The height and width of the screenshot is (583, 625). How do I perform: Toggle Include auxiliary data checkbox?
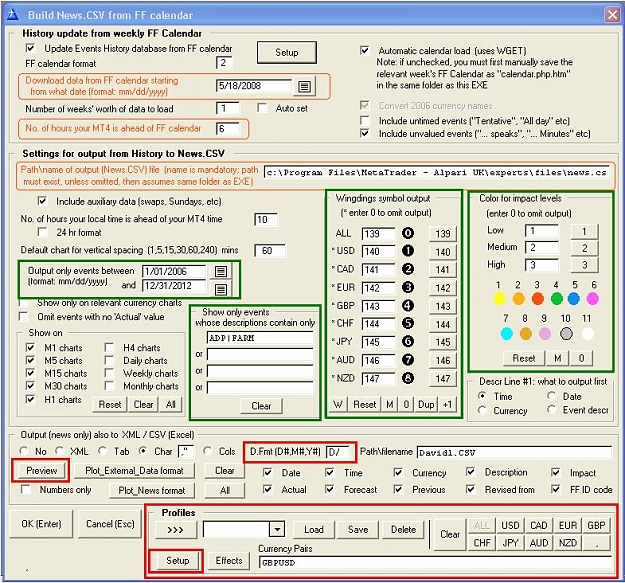[x=42, y=201]
